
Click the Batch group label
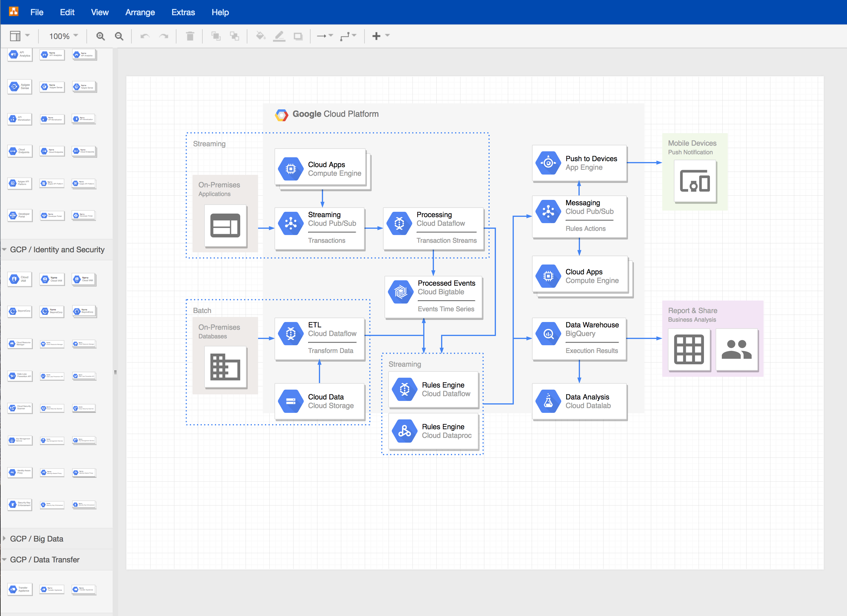click(x=202, y=310)
